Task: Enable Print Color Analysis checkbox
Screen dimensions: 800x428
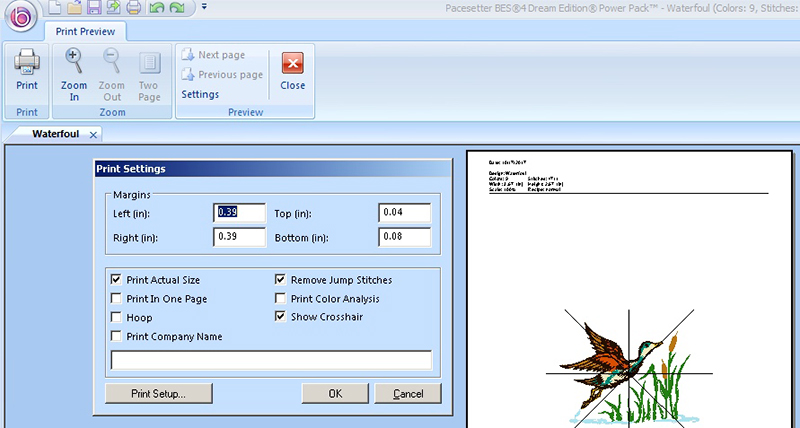Action: [281, 299]
